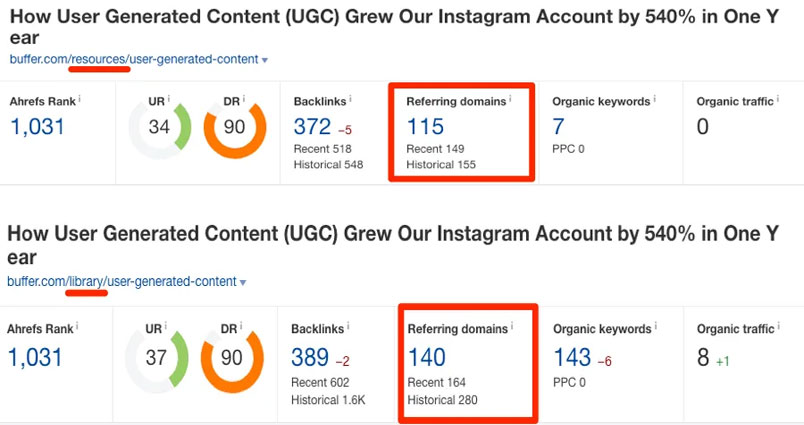Open the 372 backlinks count
The image size is (804, 425).
point(312,127)
